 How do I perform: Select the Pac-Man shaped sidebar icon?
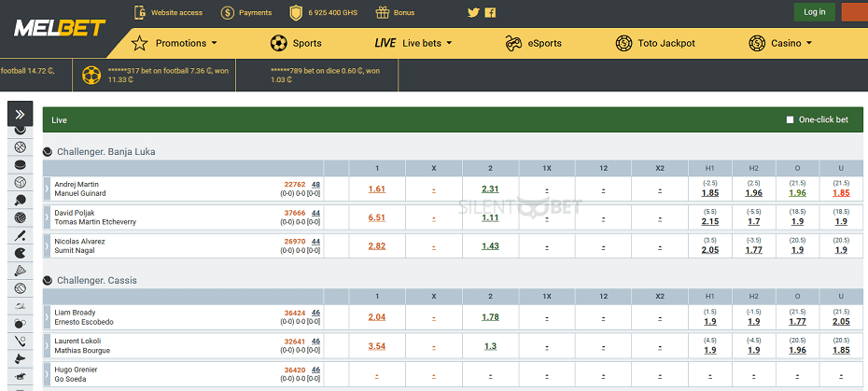pos(20,253)
